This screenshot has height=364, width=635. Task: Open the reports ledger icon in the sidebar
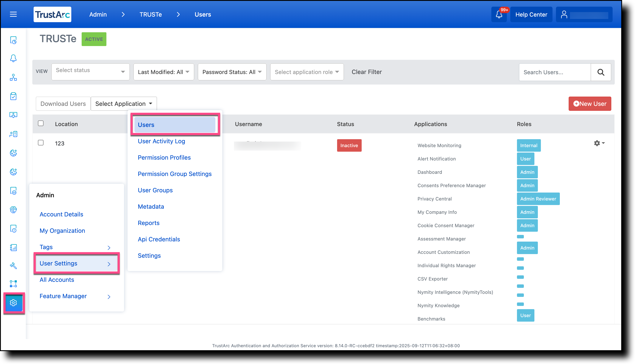click(13, 248)
